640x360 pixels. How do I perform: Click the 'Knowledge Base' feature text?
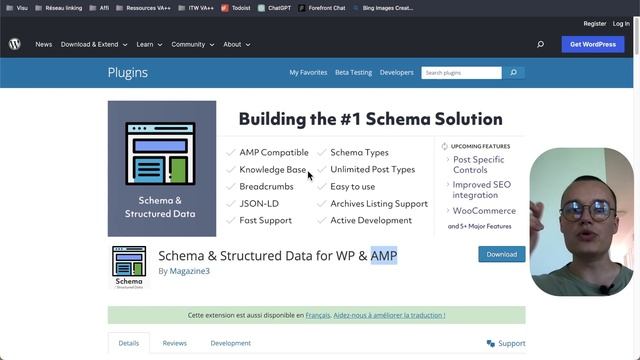coord(273,169)
